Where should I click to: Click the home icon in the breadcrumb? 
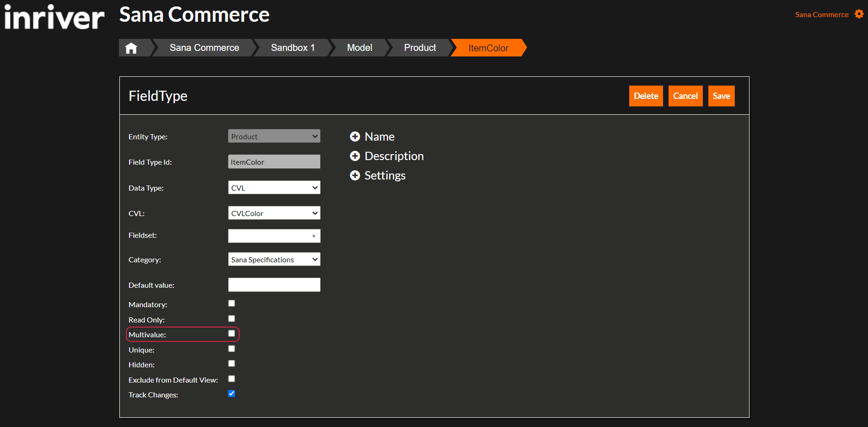coord(131,48)
